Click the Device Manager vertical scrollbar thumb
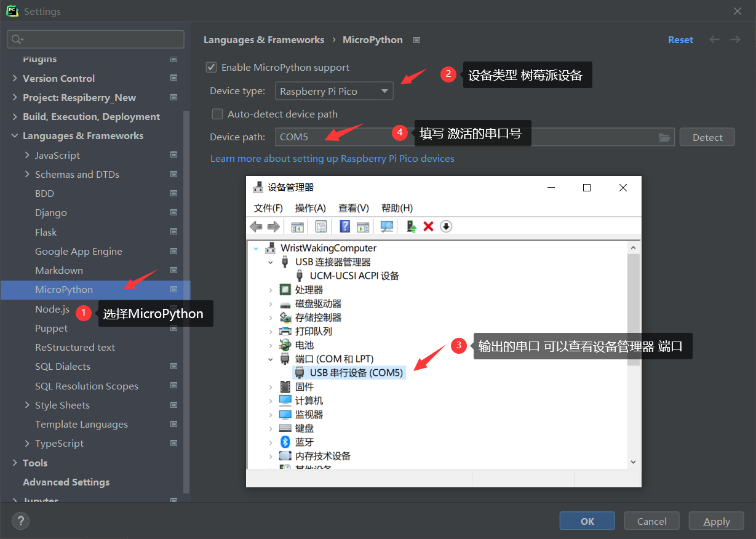This screenshot has width=756, height=539. coord(634,309)
